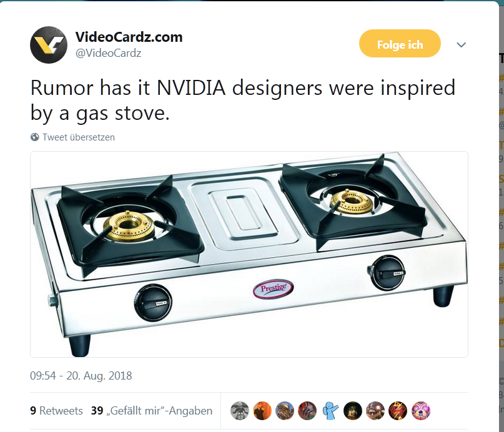Toggle the yellow Folge ich follow button

click(400, 43)
